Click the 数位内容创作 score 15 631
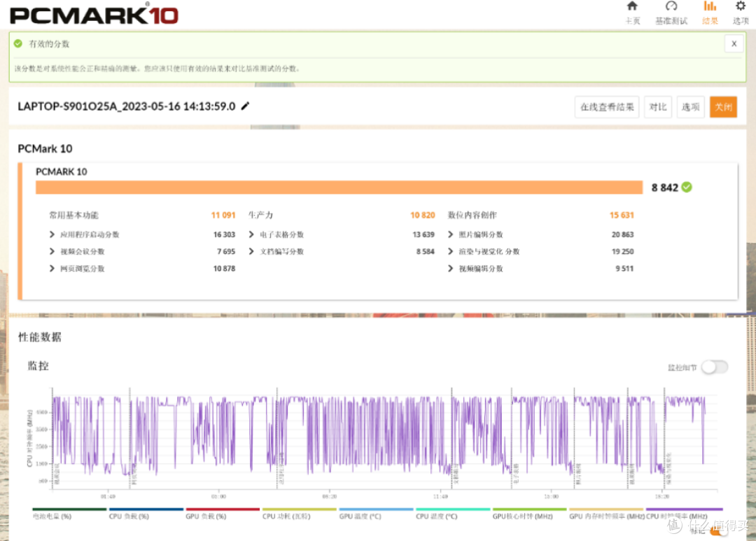 pos(622,215)
